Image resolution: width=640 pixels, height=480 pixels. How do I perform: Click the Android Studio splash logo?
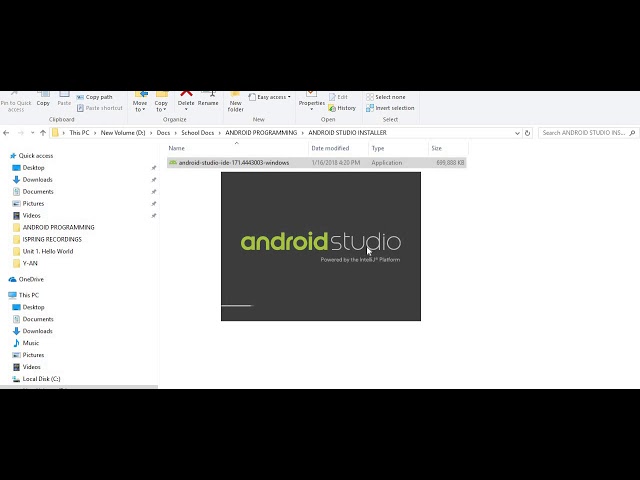321,242
